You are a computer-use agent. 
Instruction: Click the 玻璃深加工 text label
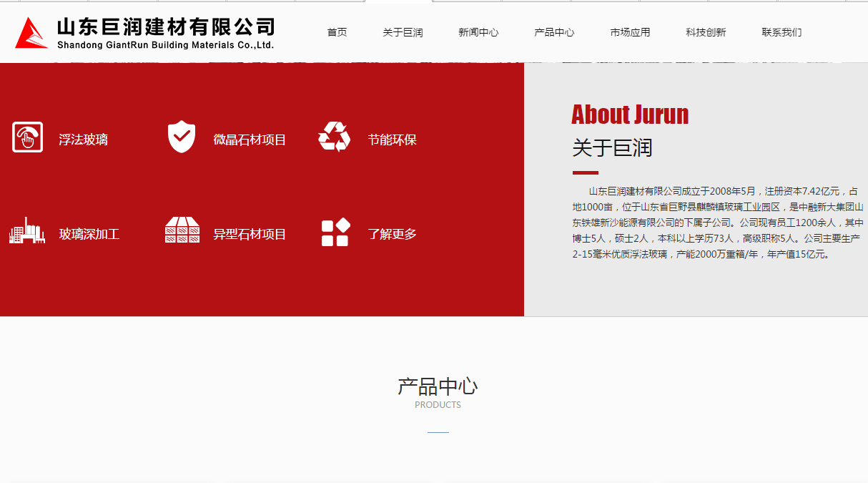(89, 234)
